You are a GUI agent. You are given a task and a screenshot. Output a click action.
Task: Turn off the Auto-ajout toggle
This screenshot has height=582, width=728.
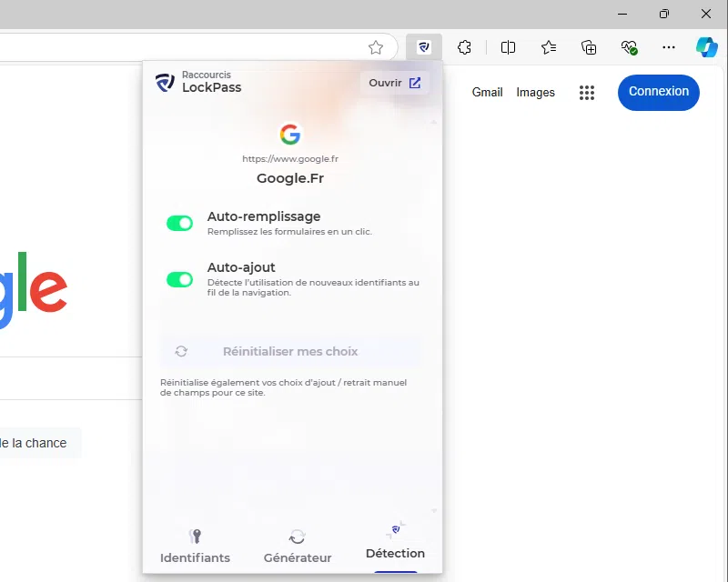179,279
